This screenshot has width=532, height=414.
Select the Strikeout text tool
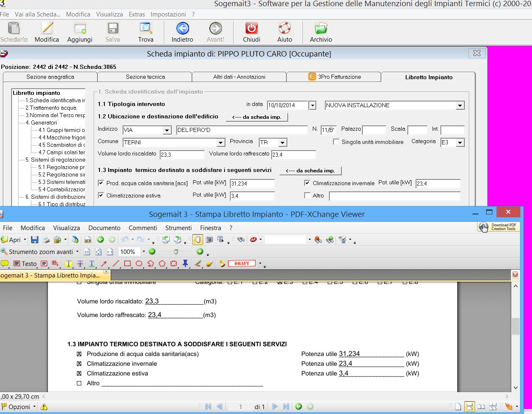(80, 263)
